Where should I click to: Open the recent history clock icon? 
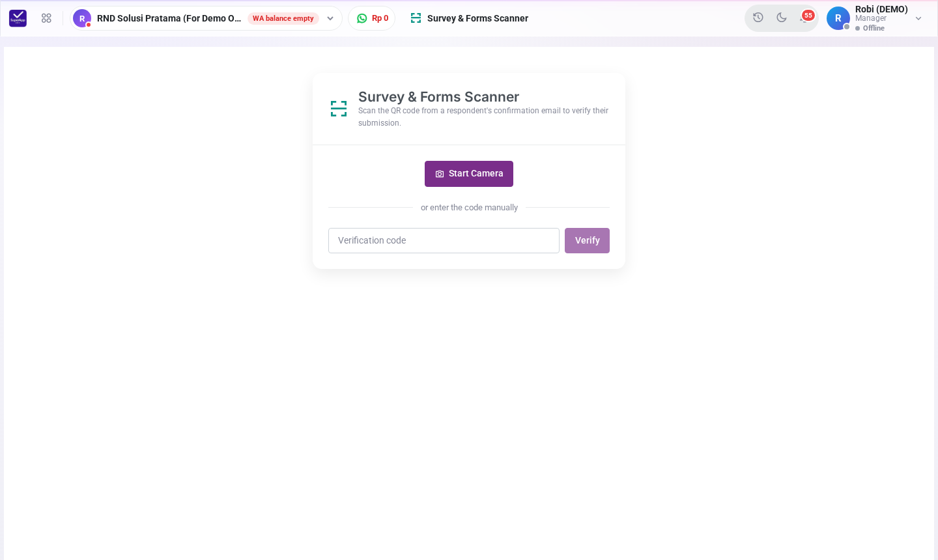click(x=758, y=18)
